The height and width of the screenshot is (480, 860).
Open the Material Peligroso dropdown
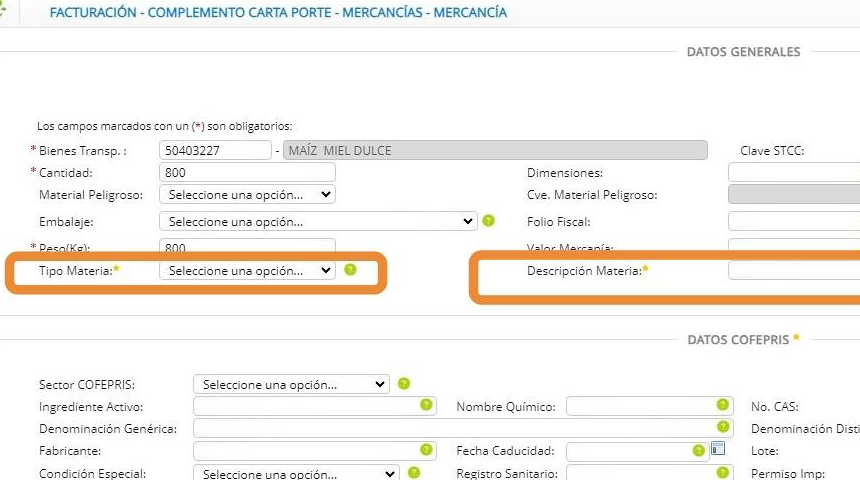tap(247, 195)
